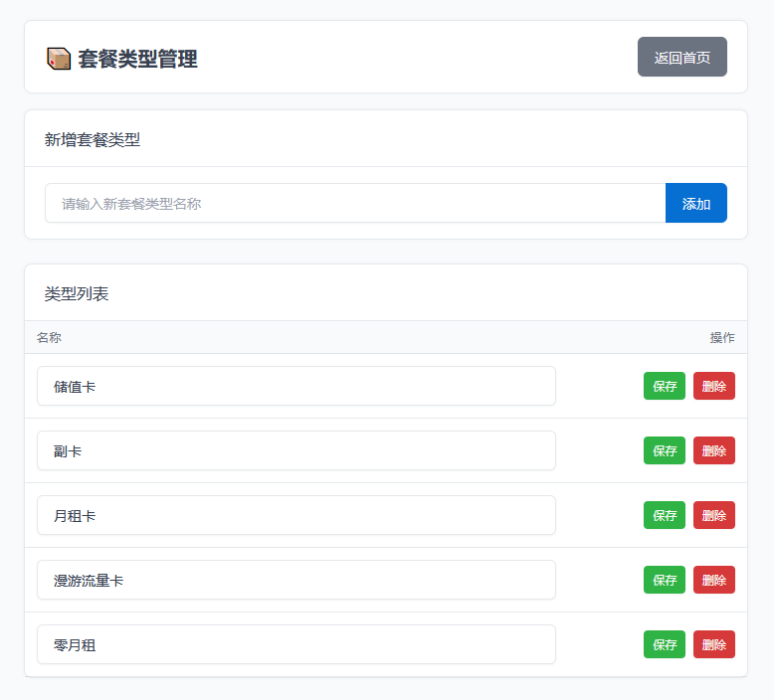Select the 漫游流量卡 text field
The height and width of the screenshot is (700, 774).
[295, 580]
